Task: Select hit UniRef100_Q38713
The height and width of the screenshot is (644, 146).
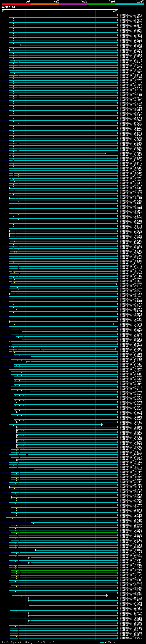Action: click(x=131, y=555)
